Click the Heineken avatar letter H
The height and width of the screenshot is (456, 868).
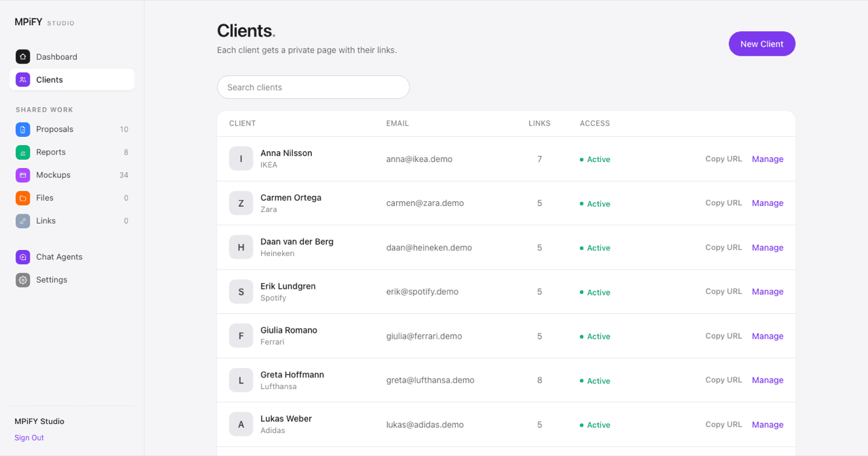(241, 247)
